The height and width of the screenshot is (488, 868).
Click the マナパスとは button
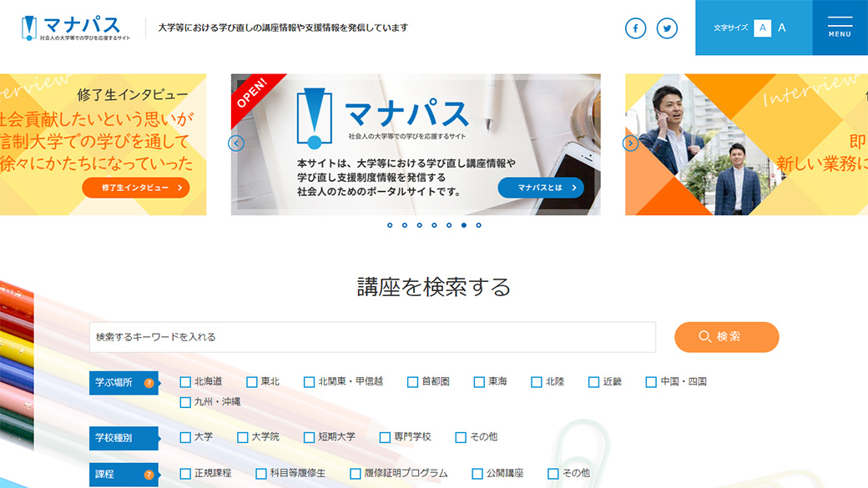pos(541,188)
